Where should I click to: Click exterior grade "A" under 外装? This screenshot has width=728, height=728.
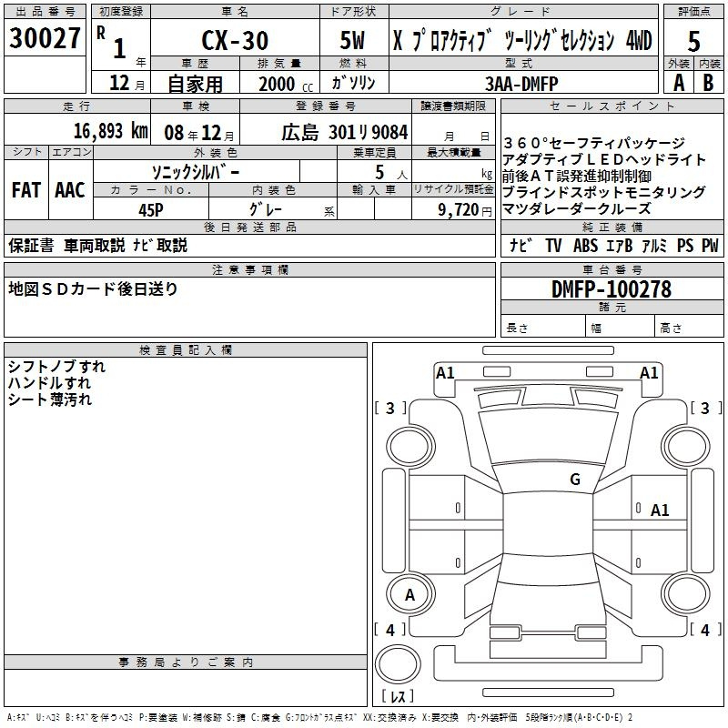[679, 83]
